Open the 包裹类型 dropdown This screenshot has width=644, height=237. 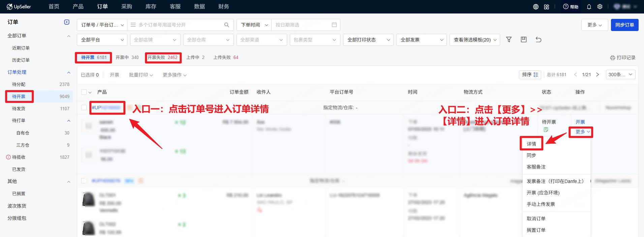click(315, 40)
